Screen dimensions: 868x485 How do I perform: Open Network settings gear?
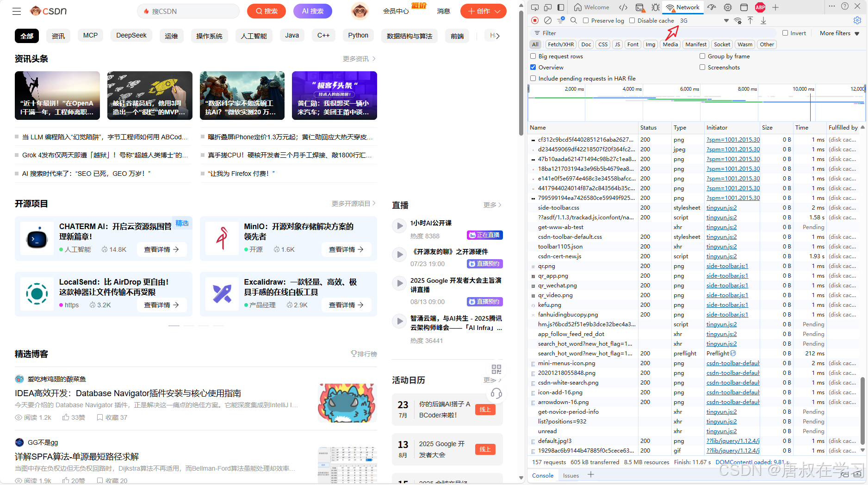pyautogui.click(x=857, y=20)
